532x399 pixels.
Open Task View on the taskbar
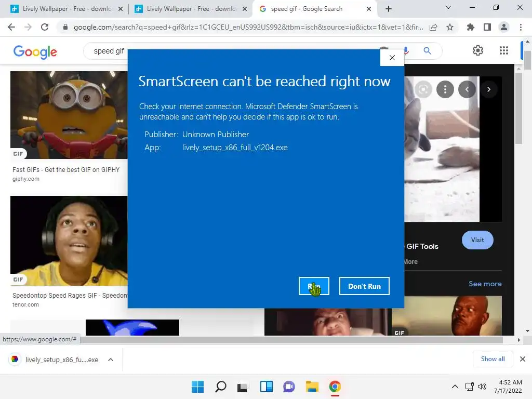point(242,387)
